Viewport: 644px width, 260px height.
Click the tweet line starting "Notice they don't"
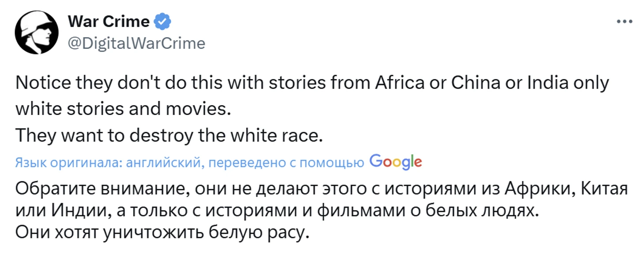[176, 84]
